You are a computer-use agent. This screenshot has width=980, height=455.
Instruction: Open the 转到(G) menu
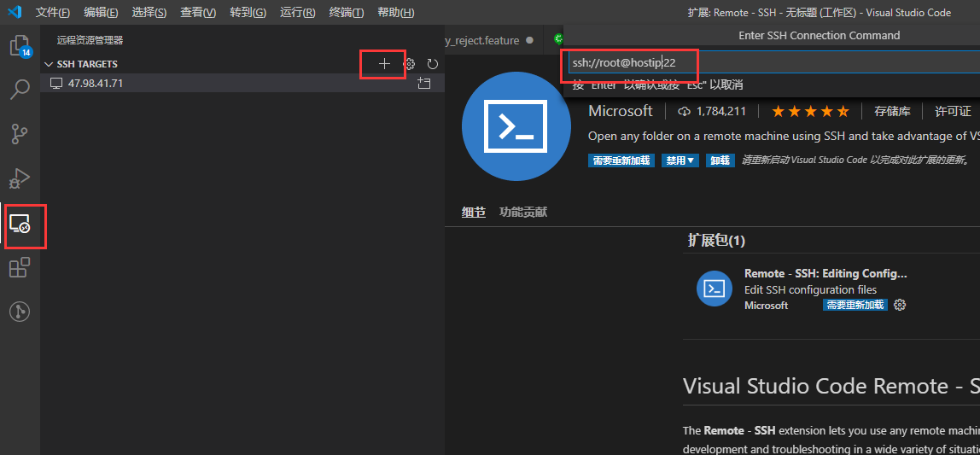pos(248,13)
